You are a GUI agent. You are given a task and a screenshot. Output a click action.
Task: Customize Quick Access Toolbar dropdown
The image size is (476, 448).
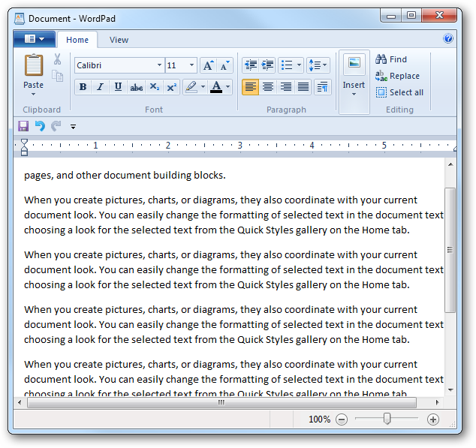coord(73,127)
